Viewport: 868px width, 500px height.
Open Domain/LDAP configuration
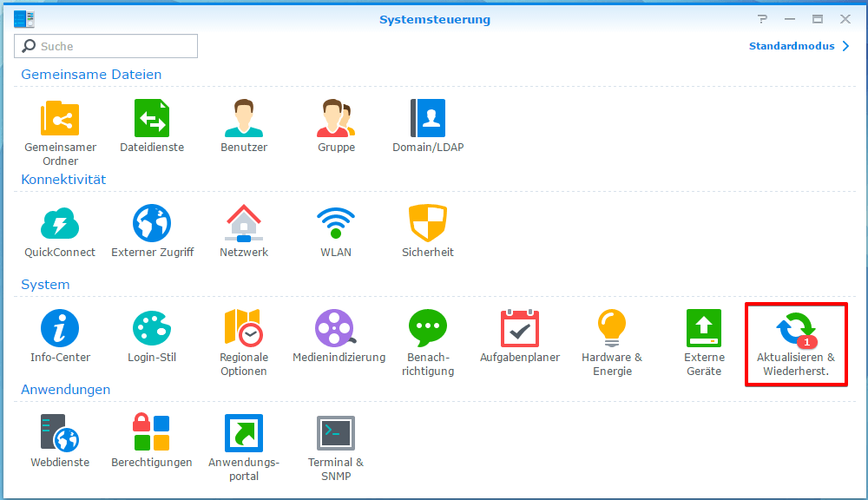click(x=428, y=118)
